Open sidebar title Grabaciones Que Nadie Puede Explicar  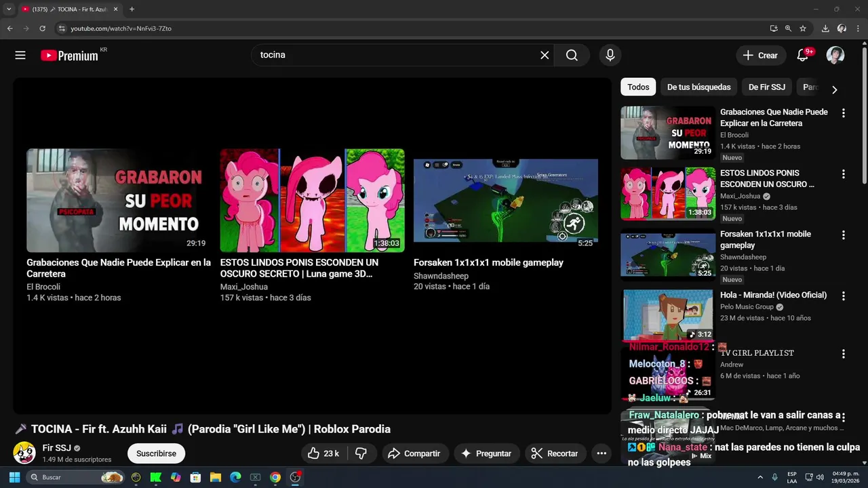tap(774, 118)
